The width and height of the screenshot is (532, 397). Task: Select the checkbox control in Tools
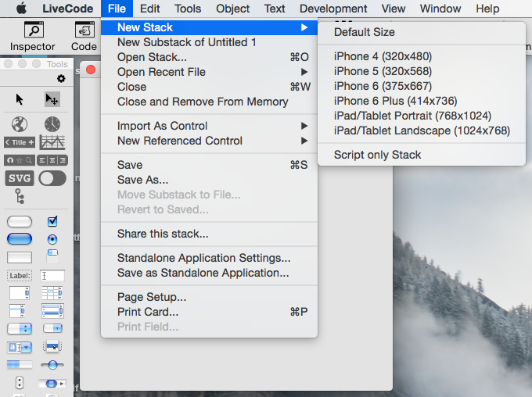(52, 221)
